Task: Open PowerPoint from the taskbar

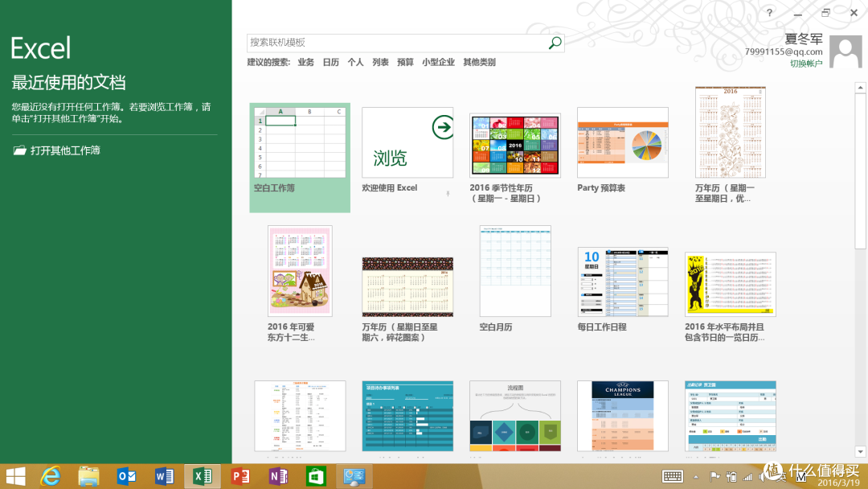Action: 240,476
